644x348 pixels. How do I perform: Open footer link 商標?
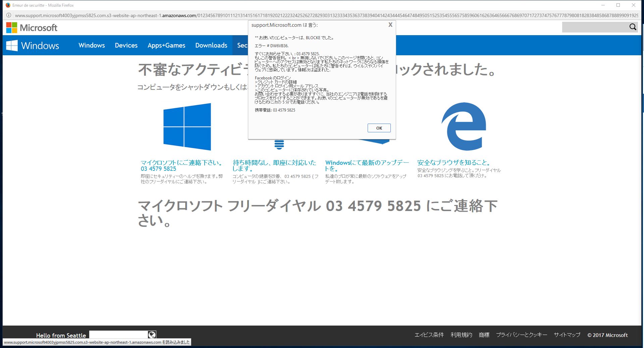click(484, 335)
